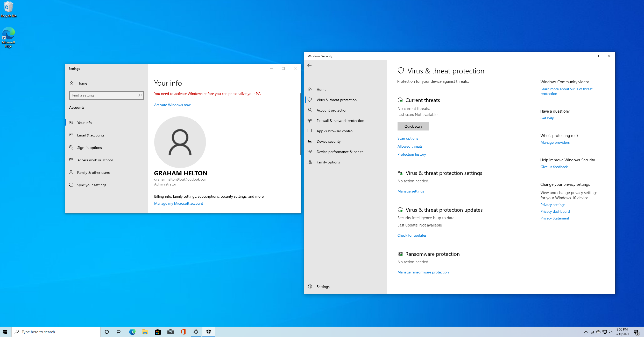Open Firewall & network protection
The height and width of the screenshot is (337, 644).
[x=346, y=121]
